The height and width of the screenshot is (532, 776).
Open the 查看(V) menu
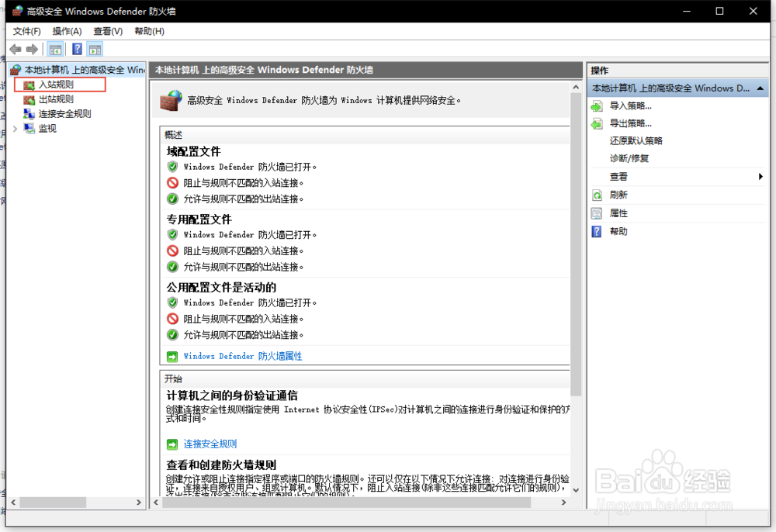[108, 31]
